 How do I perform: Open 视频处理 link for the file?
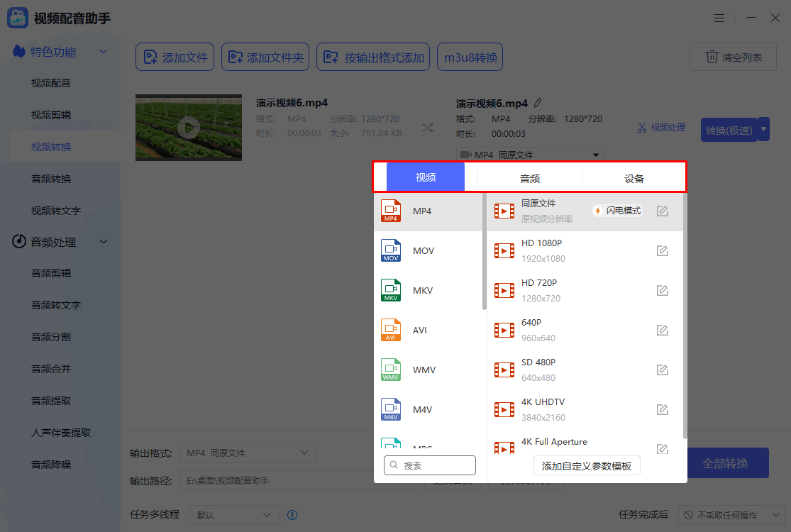(x=661, y=128)
